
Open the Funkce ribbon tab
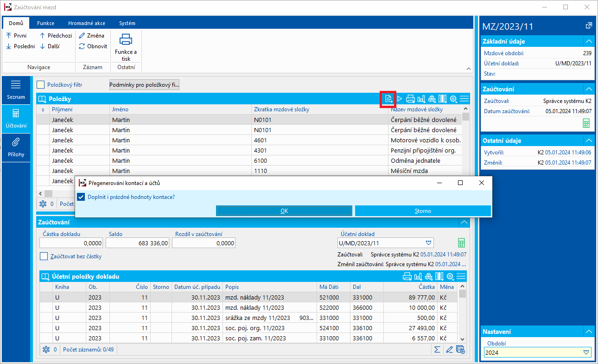pos(46,23)
